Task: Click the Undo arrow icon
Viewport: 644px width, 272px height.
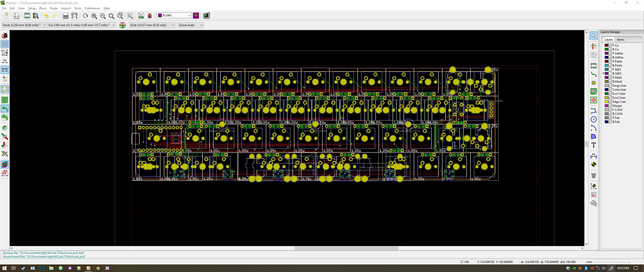Action: (46, 16)
